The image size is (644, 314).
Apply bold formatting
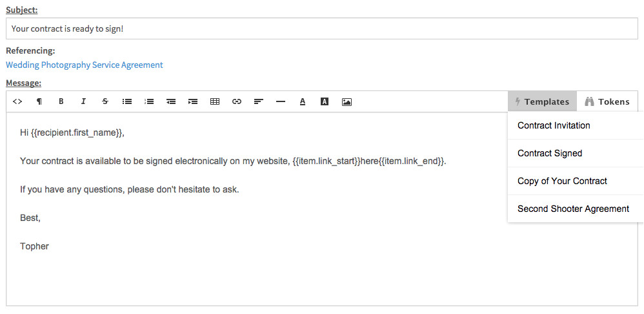click(x=61, y=101)
